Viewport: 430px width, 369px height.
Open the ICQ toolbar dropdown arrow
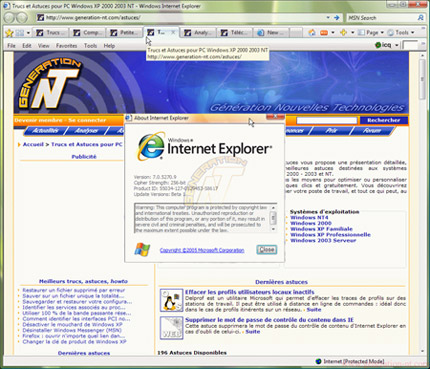click(397, 45)
